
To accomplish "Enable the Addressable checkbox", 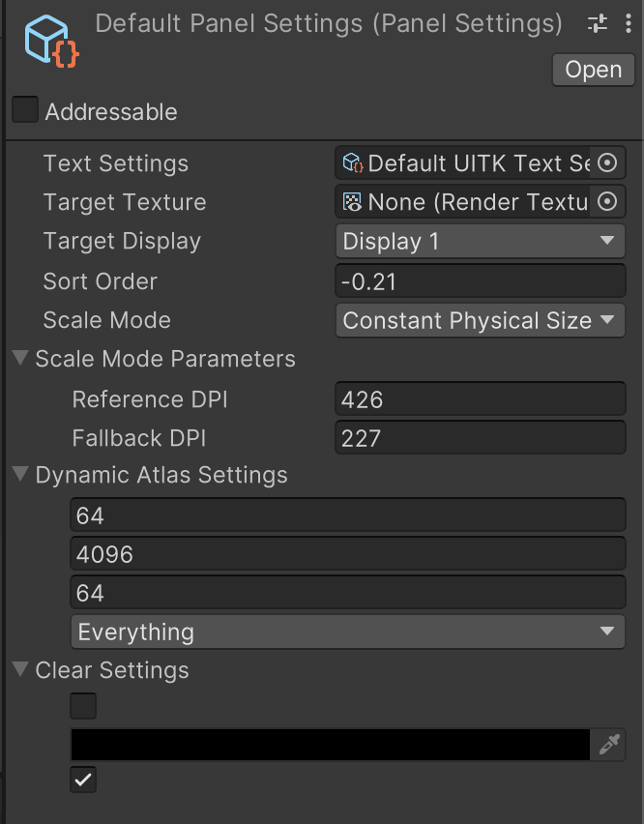I will [x=25, y=109].
